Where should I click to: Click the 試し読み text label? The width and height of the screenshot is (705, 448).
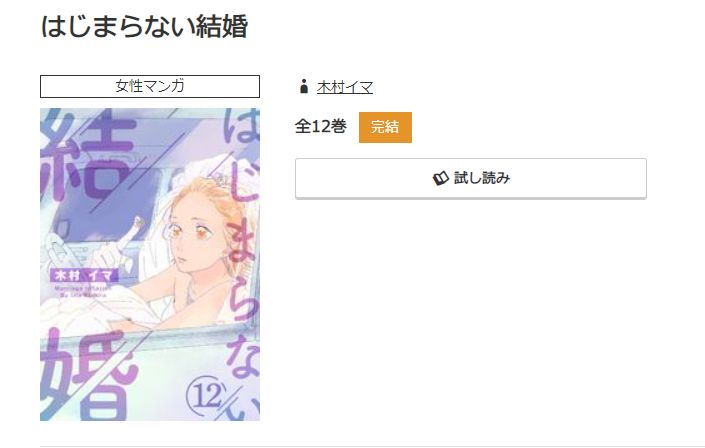[482, 178]
